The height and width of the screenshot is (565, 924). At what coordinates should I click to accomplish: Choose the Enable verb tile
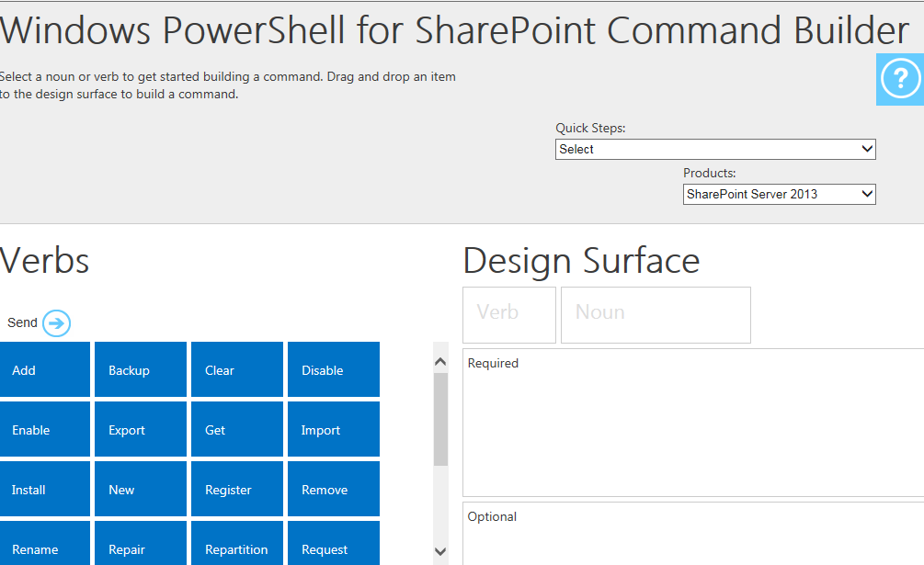(x=45, y=429)
